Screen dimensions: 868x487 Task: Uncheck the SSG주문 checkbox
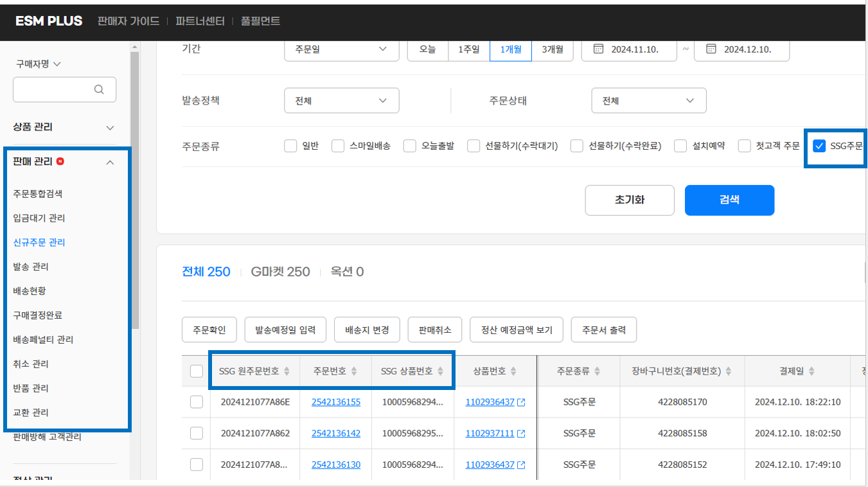click(x=819, y=146)
